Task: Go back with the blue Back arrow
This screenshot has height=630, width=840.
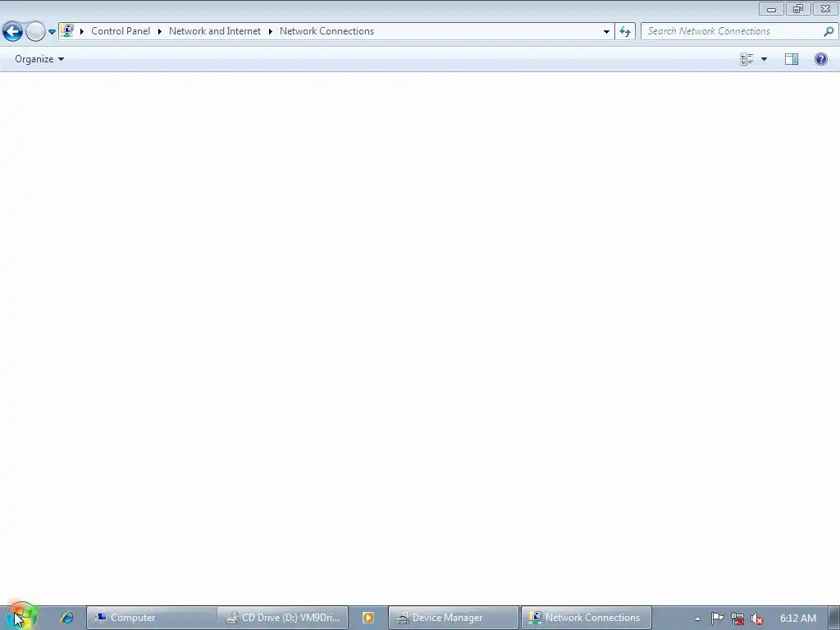Action: tap(12, 32)
